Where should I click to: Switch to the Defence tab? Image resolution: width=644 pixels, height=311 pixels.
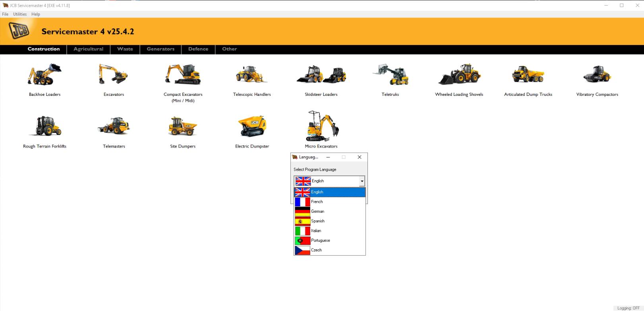[x=198, y=49]
